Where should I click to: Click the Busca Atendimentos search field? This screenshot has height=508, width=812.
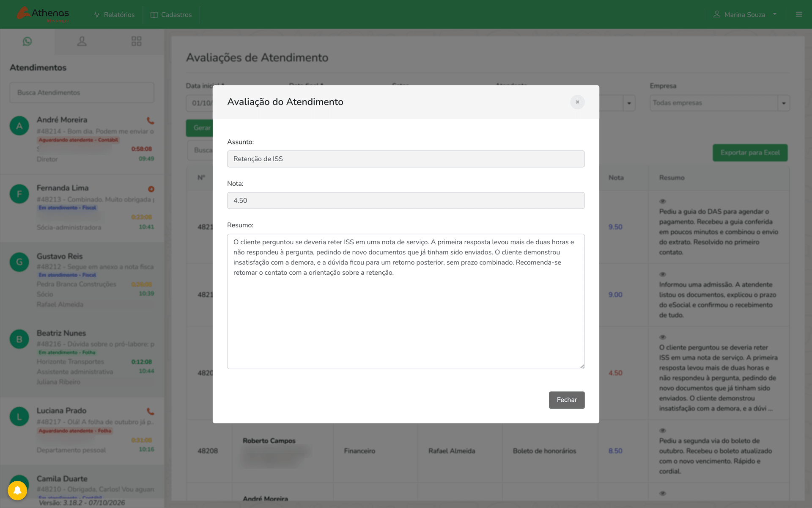click(82, 92)
